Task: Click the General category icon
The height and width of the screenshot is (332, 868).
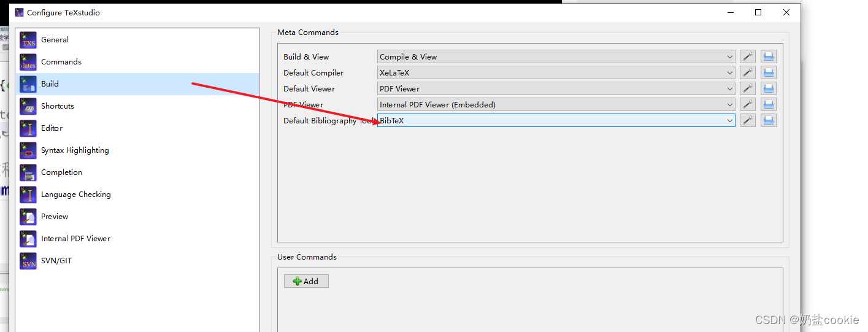Action: (x=28, y=40)
